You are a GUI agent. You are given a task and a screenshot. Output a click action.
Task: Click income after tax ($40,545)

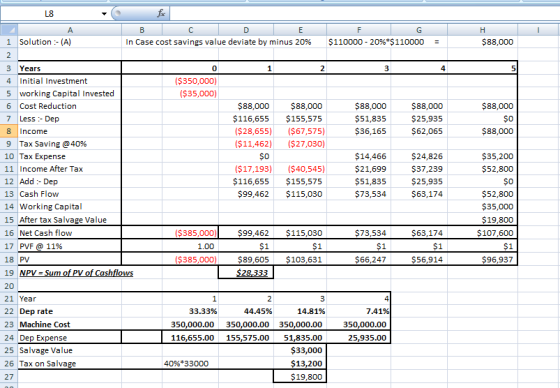click(x=306, y=169)
